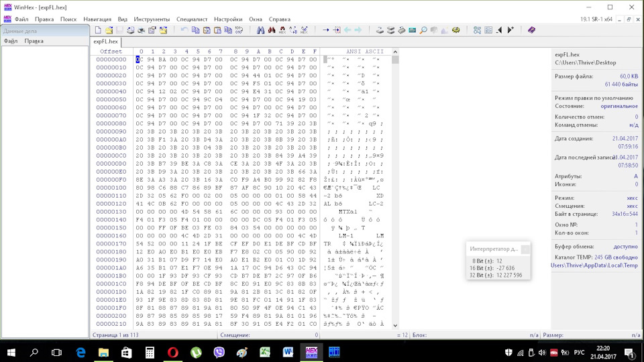Screen dimensions: 644x362
Task: Open Правка menu in Данные дела panel
Action: tap(34, 41)
